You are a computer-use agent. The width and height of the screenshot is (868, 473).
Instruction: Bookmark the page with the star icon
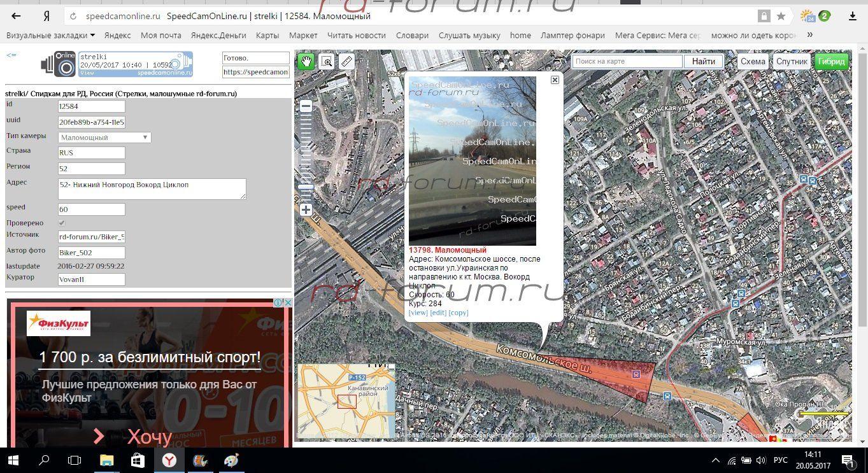coord(781,16)
